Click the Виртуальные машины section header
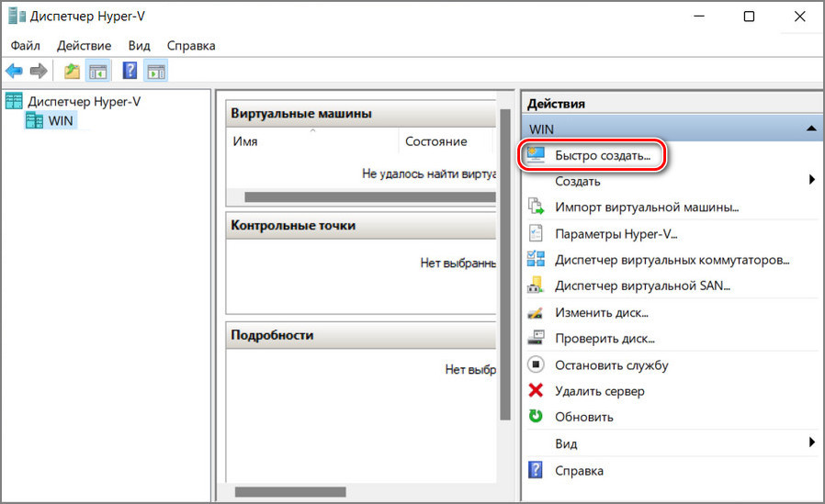825x504 pixels. pos(361,114)
